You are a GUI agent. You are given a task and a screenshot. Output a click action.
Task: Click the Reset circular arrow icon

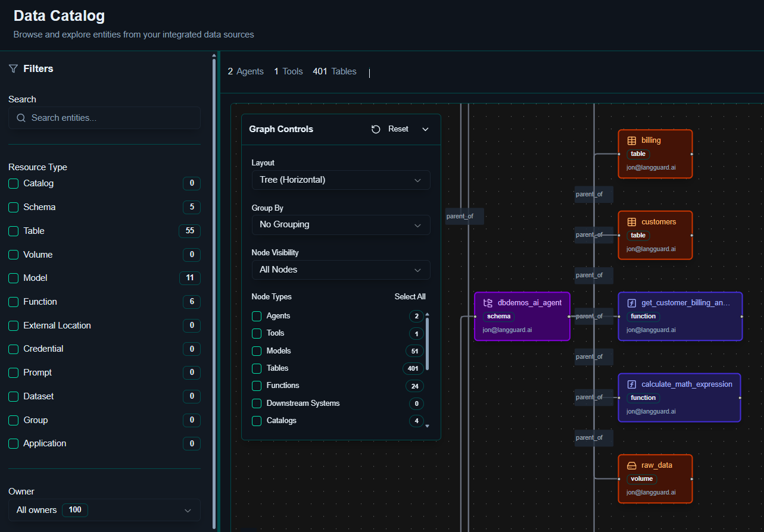(376, 129)
